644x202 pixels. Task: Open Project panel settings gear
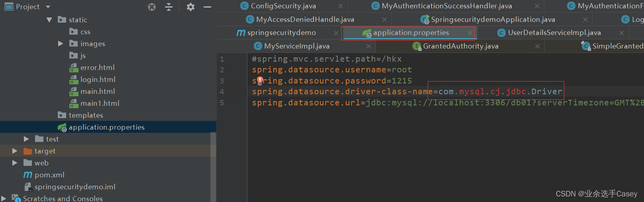tap(190, 7)
